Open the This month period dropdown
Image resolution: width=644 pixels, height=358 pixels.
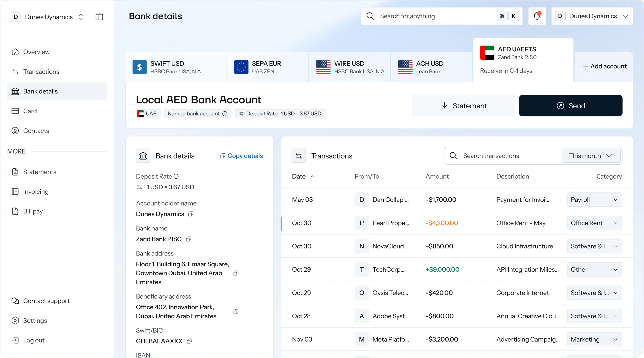tap(591, 156)
